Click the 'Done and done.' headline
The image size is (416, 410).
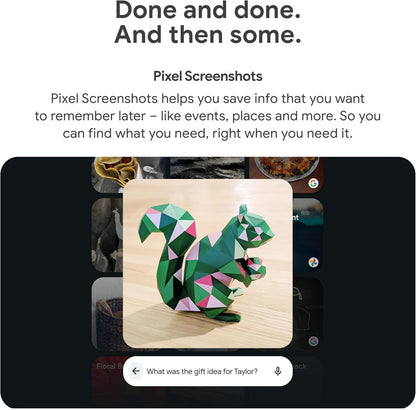208,10
